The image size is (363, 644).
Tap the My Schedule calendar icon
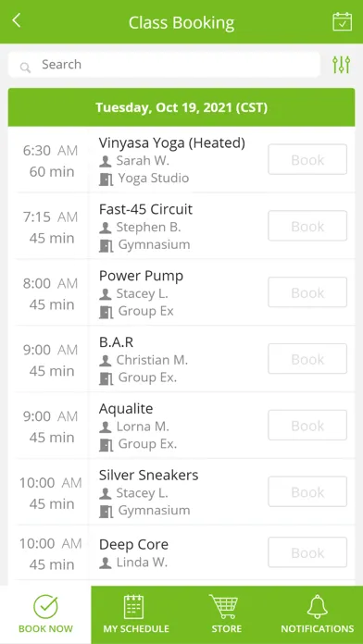coord(133,607)
